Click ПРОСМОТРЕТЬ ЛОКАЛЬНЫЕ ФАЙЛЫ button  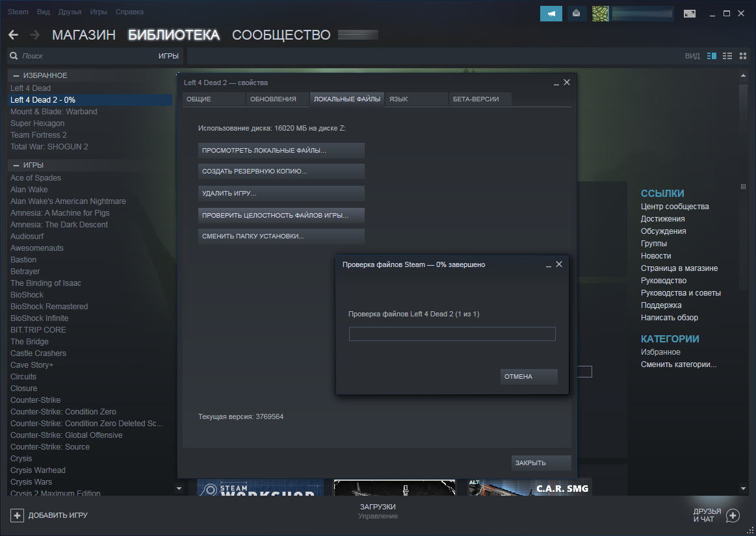coord(281,150)
